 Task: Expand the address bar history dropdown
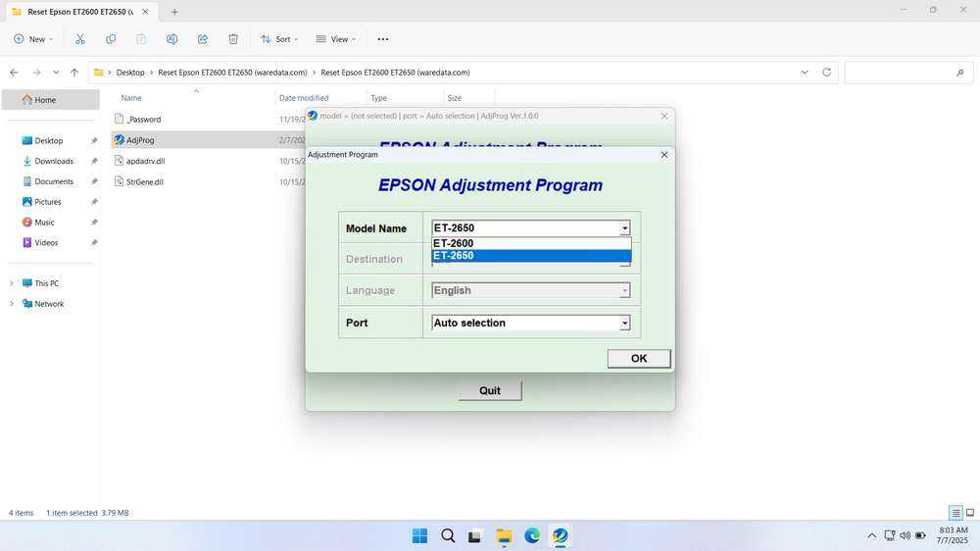pos(805,73)
